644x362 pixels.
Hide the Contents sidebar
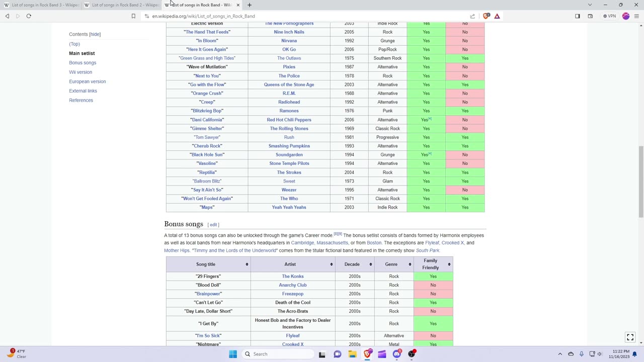point(95,34)
